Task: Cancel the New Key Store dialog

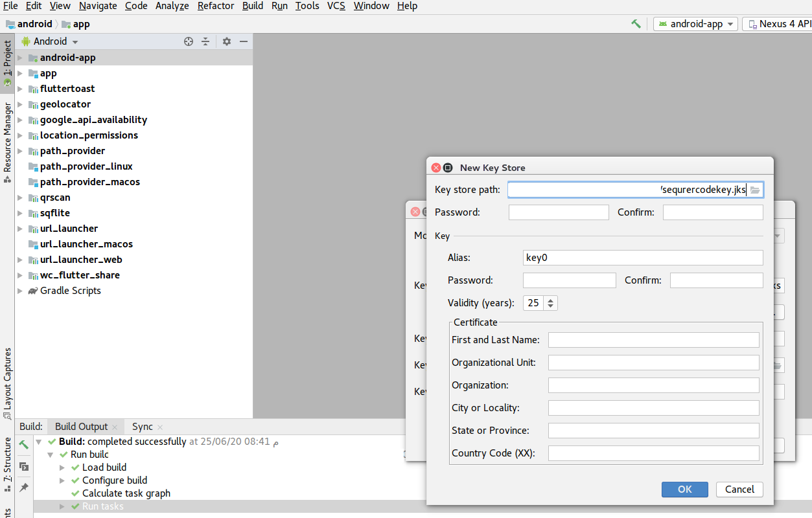Action: coord(739,490)
